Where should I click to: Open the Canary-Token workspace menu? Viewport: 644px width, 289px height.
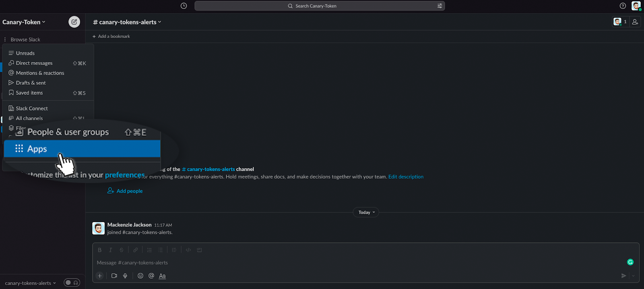(24, 22)
